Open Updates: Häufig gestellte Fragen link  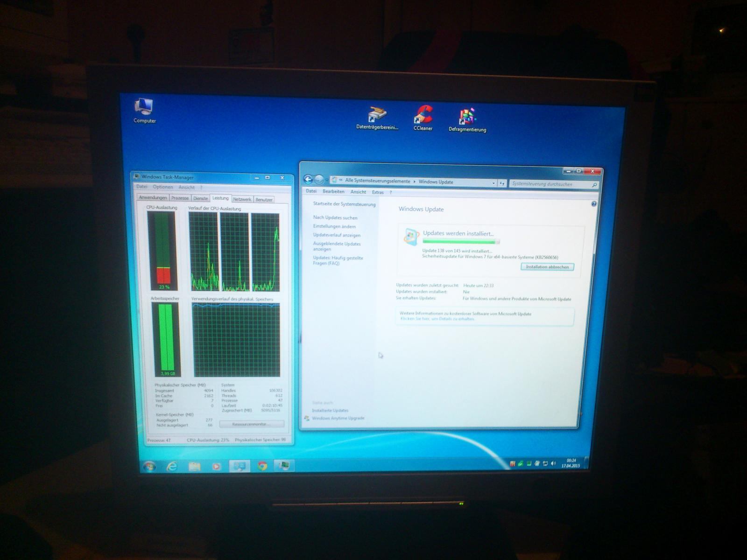[338, 260]
